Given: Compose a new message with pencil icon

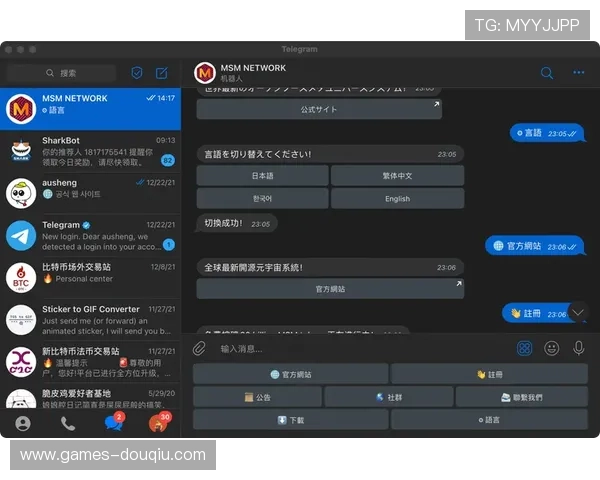Looking at the screenshot, I should point(161,73).
